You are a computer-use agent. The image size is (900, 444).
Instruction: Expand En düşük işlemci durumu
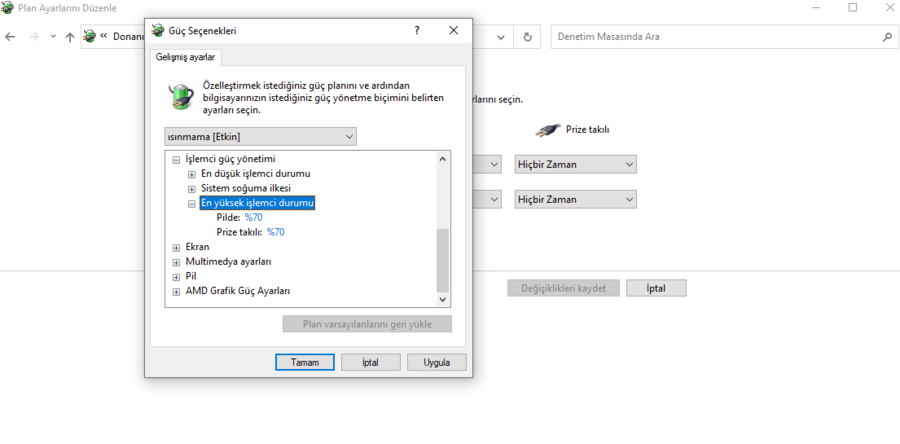coord(192,174)
